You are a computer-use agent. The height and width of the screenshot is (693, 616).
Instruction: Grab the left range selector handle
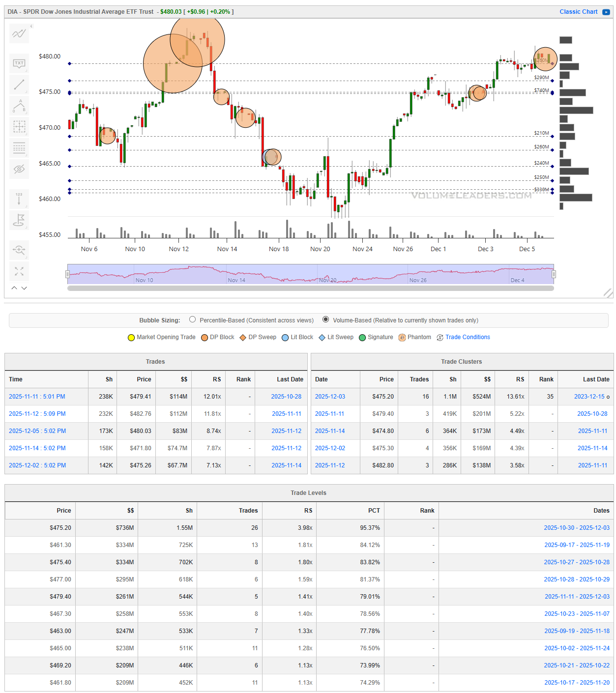point(67,274)
